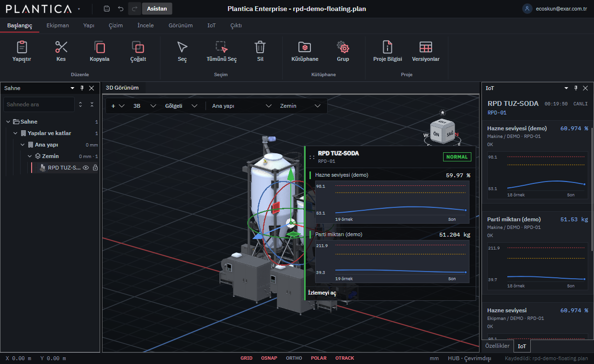The width and height of the screenshot is (594, 364).
Task: Close the Sahne panel
Action: pyautogui.click(x=91, y=88)
